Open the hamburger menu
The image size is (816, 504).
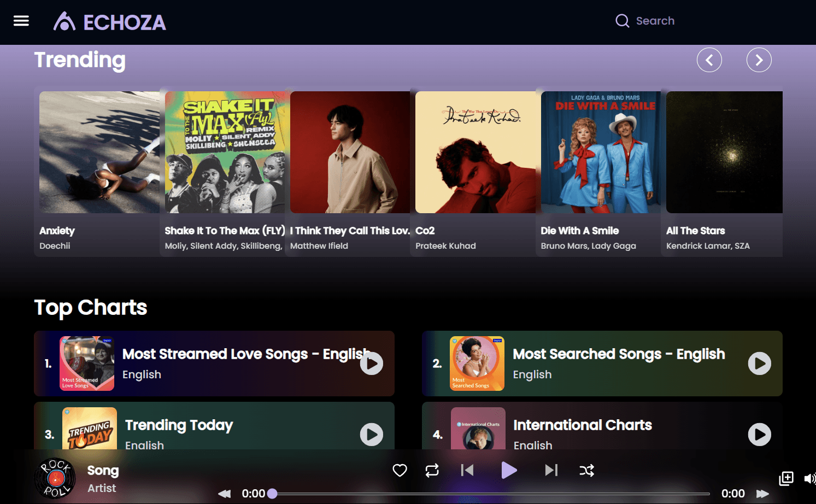point(21,21)
